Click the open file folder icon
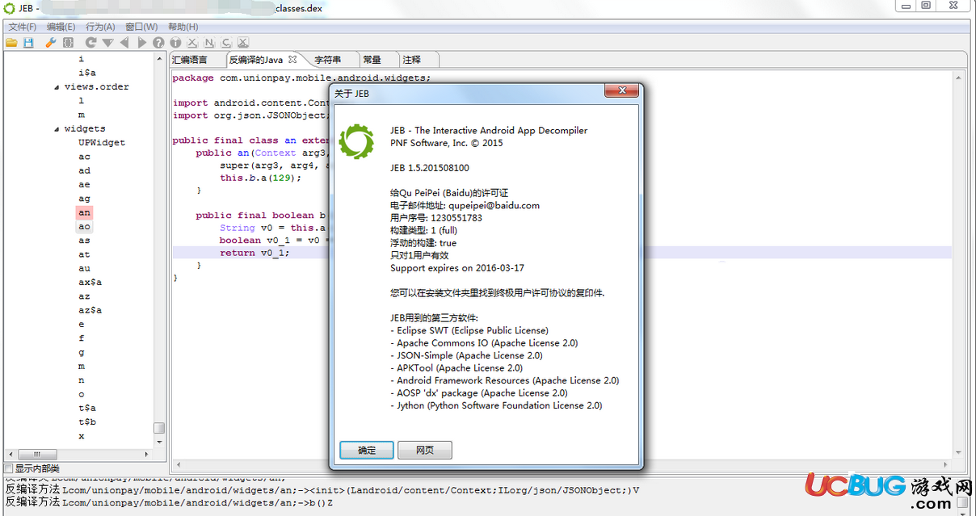 pos(11,42)
